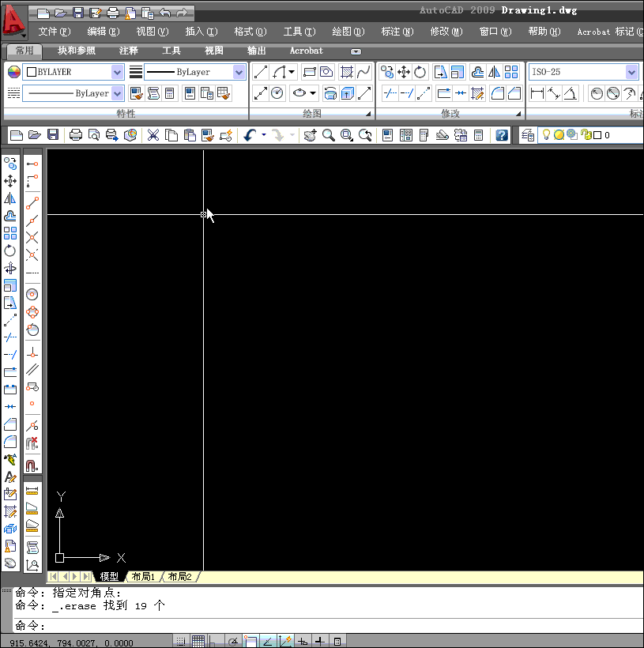The image size is (644, 648).
Task: Click the model tab scroll-to-first arrow
Action: pos(53,577)
